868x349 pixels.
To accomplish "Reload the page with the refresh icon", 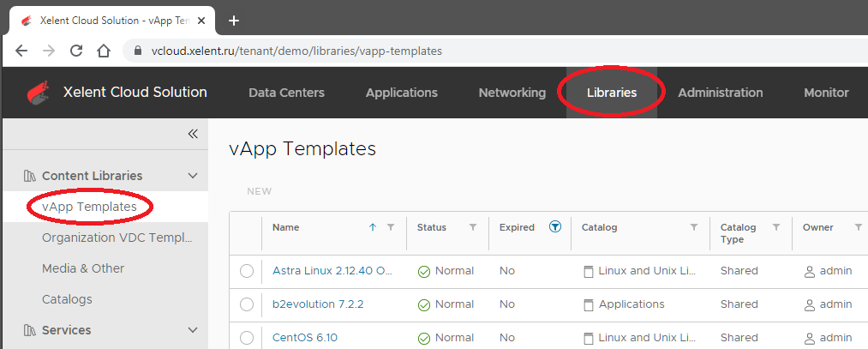I will click(76, 51).
